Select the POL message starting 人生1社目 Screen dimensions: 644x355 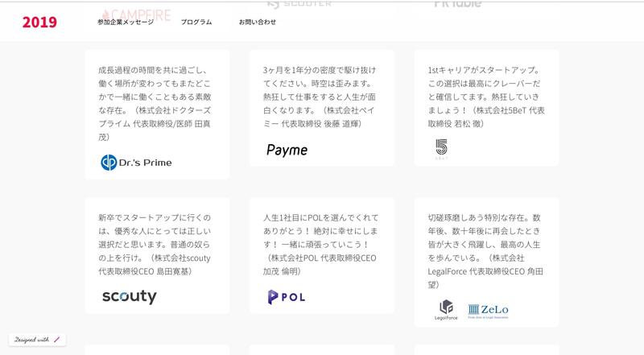320,244
